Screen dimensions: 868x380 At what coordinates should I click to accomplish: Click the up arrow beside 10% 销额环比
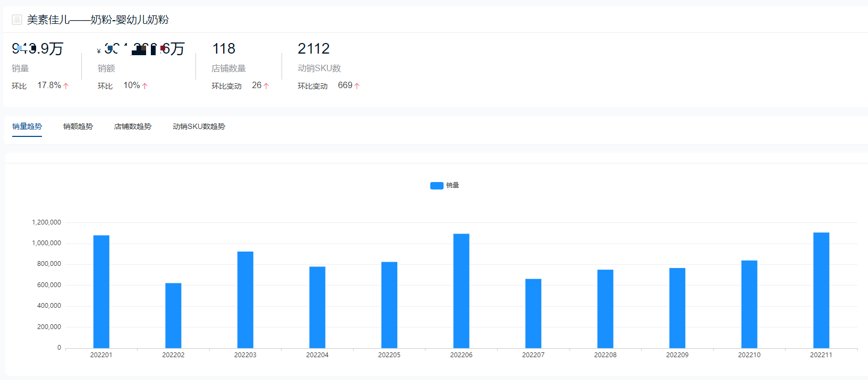point(144,86)
